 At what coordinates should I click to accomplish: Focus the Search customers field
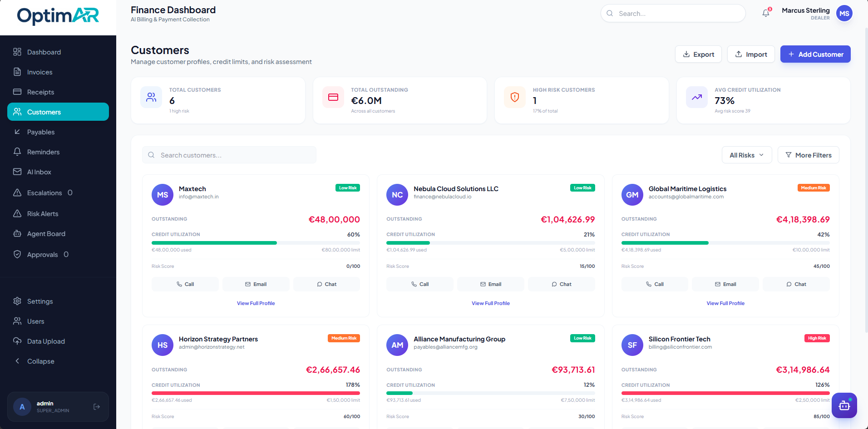click(x=229, y=155)
